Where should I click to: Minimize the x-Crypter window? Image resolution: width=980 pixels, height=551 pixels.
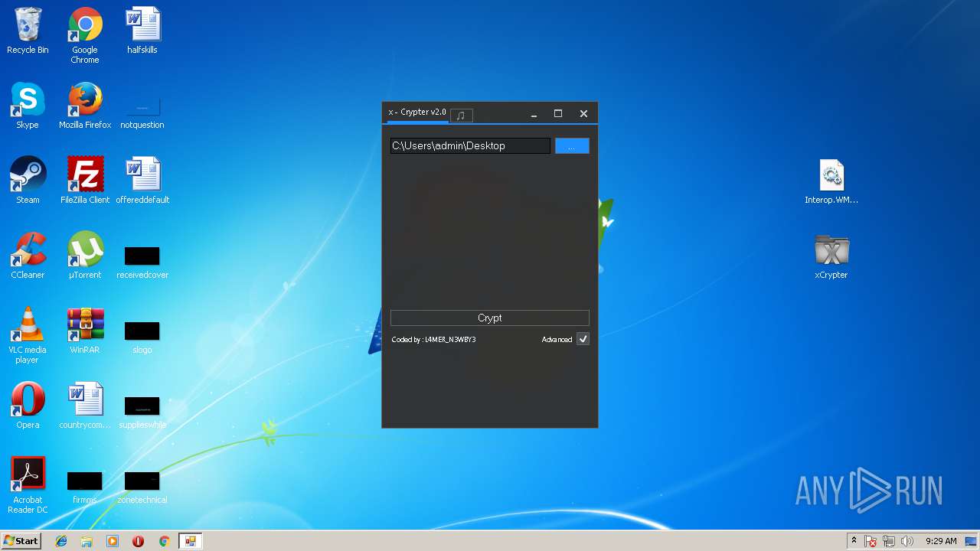tap(534, 114)
